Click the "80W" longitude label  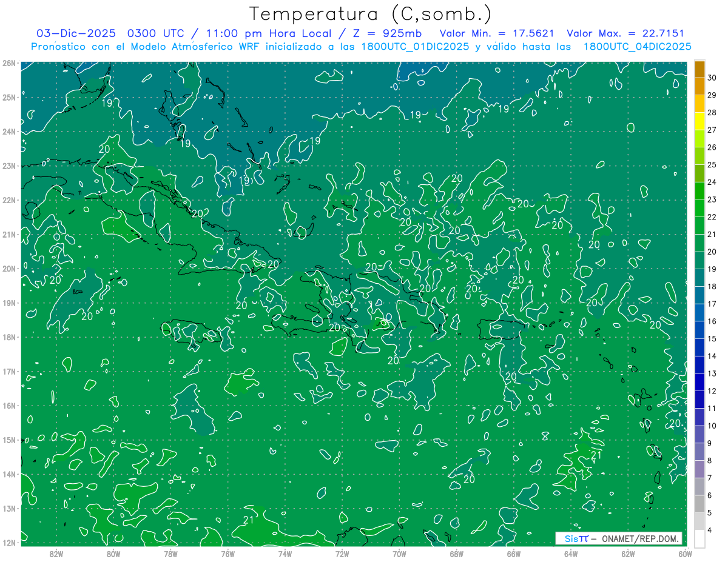tap(113, 554)
